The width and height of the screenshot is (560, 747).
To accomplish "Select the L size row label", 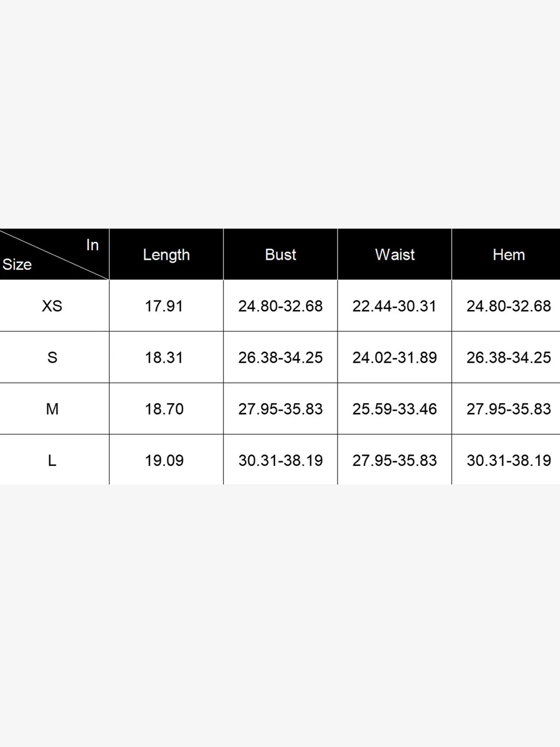I will click(52, 461).
